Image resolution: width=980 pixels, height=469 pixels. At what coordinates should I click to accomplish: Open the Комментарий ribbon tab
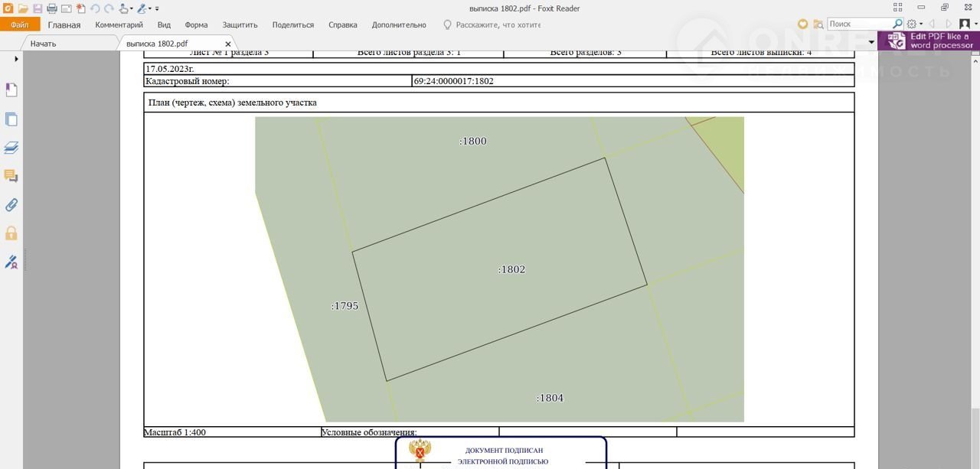119,24
